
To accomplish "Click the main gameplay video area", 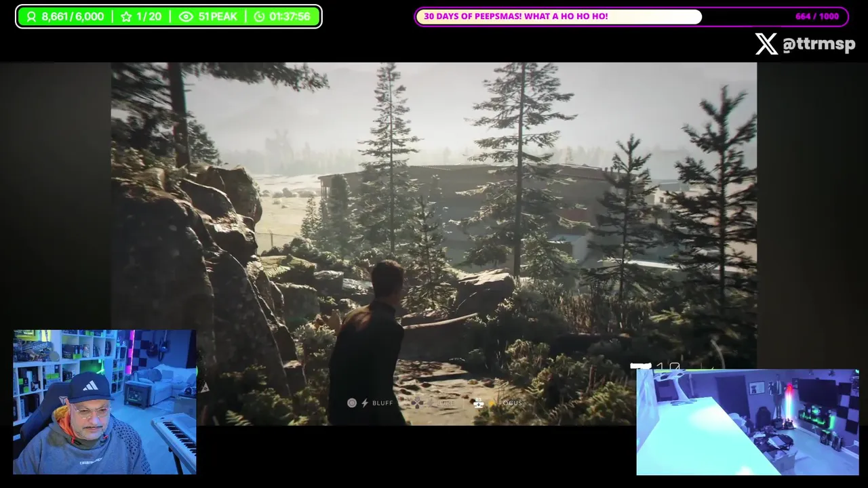I will click(434, 244).
